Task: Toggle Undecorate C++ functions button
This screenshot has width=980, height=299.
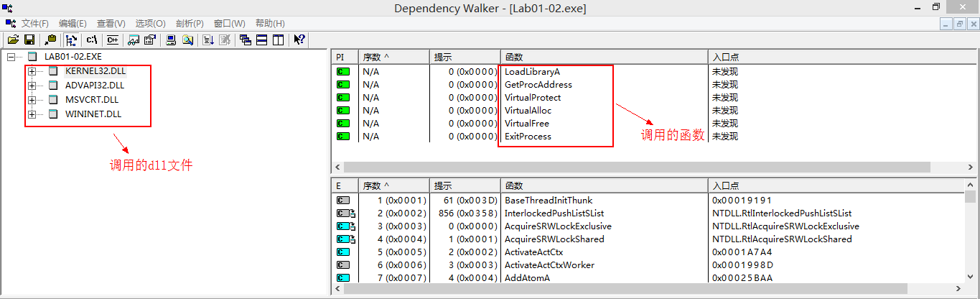Action: (113, 40)
